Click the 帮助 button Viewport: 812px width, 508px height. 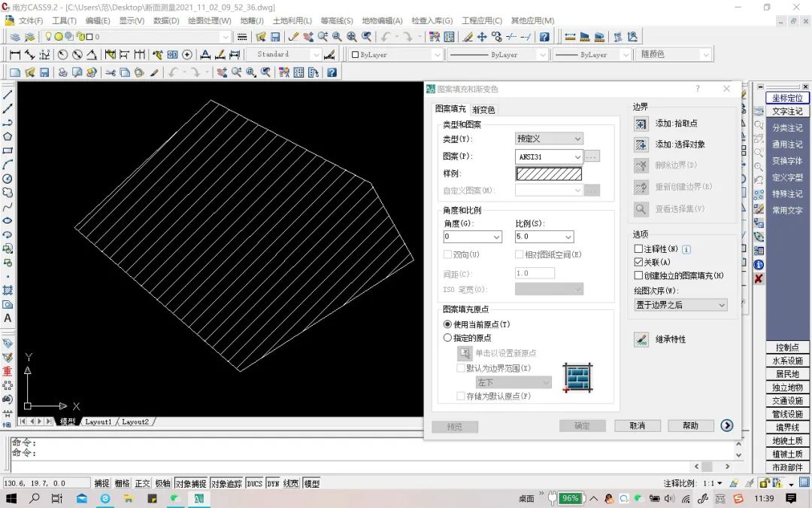(x=691, y=425)
